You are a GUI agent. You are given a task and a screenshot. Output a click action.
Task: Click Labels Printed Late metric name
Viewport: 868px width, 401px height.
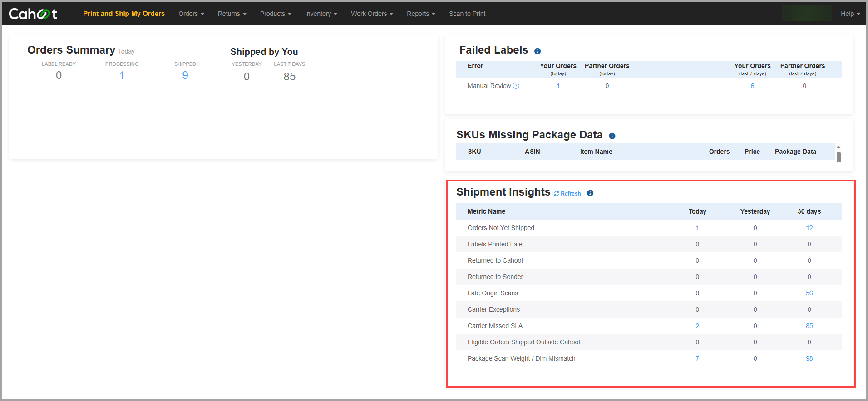[x=495, y=244]
